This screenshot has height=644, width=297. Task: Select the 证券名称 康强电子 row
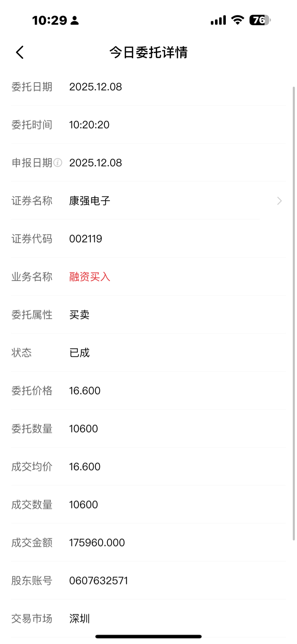point(148,201)
